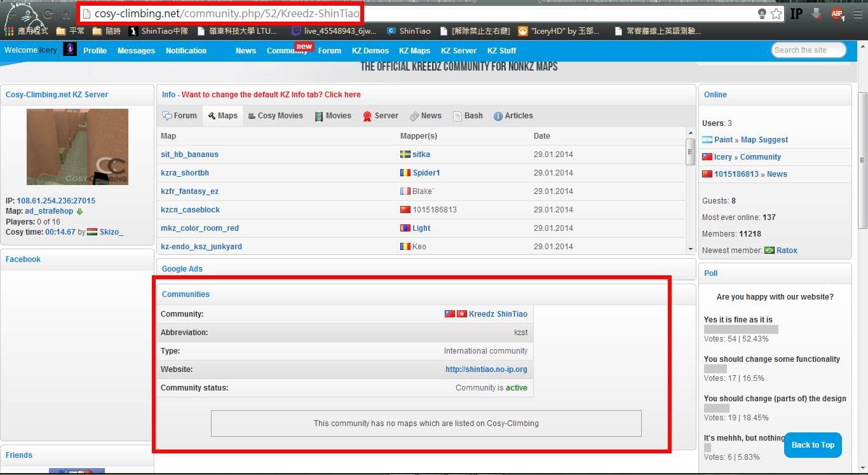
Task: Switch to the Forum info tab
Action: tap(180, 116)
